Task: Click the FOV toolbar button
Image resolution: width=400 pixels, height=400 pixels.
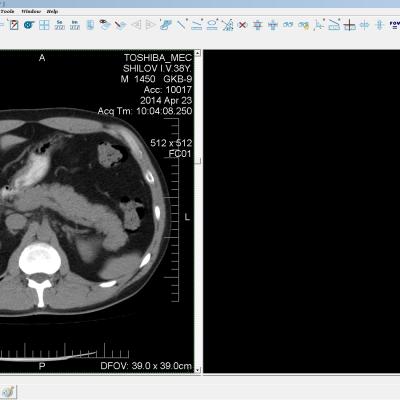Action: click(395, 25)
